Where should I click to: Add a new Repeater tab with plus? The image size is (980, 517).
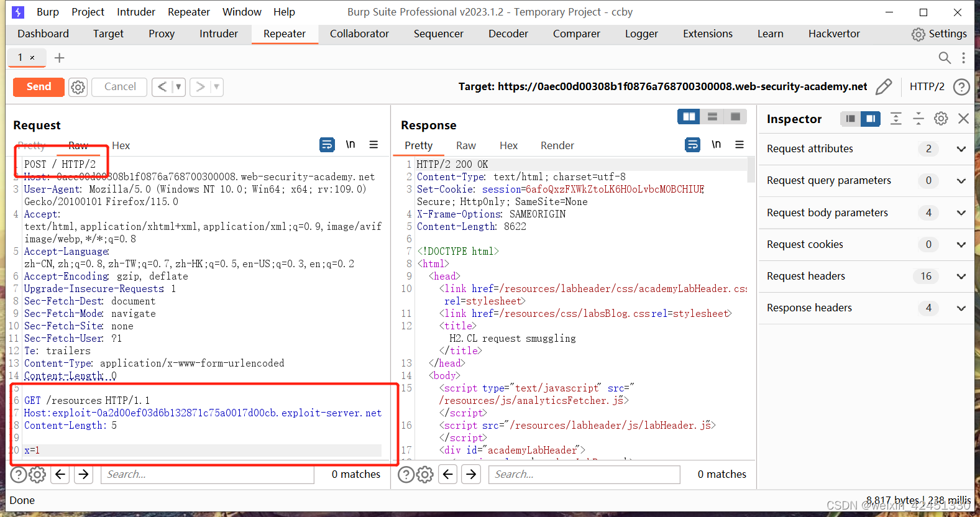[60, 58]
